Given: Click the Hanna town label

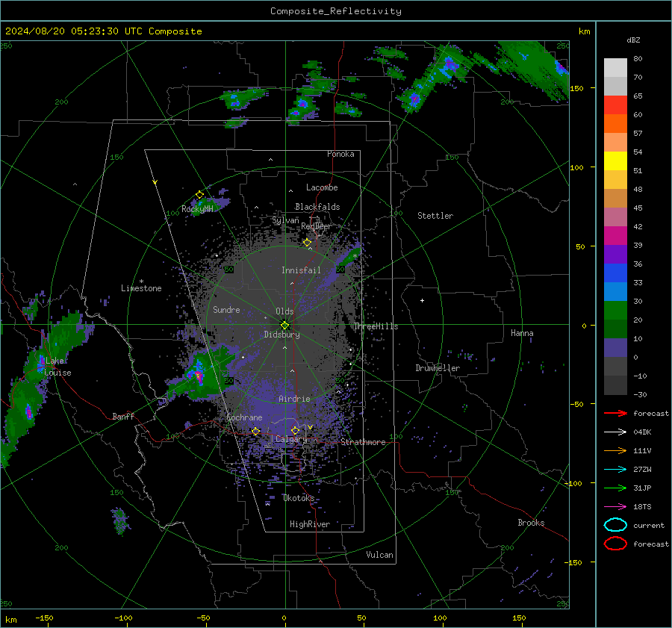Looking at the screenshot, I should pyautogui.click(x=522, y=333).
